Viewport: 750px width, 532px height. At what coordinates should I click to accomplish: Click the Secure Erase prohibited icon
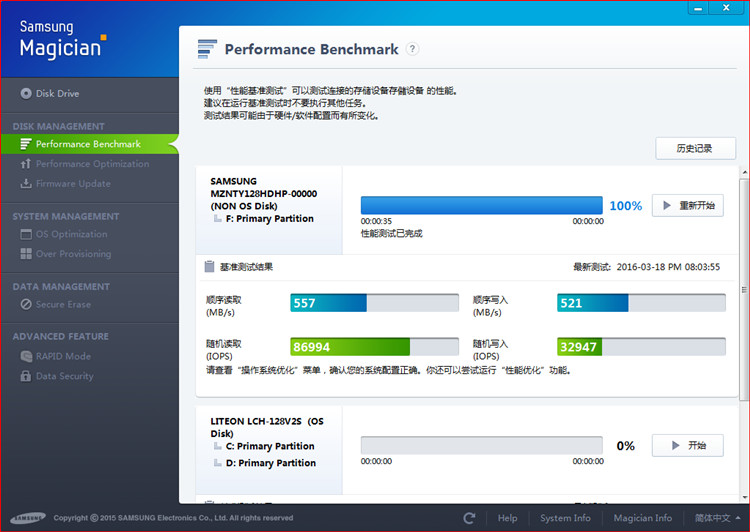[26, 304]
